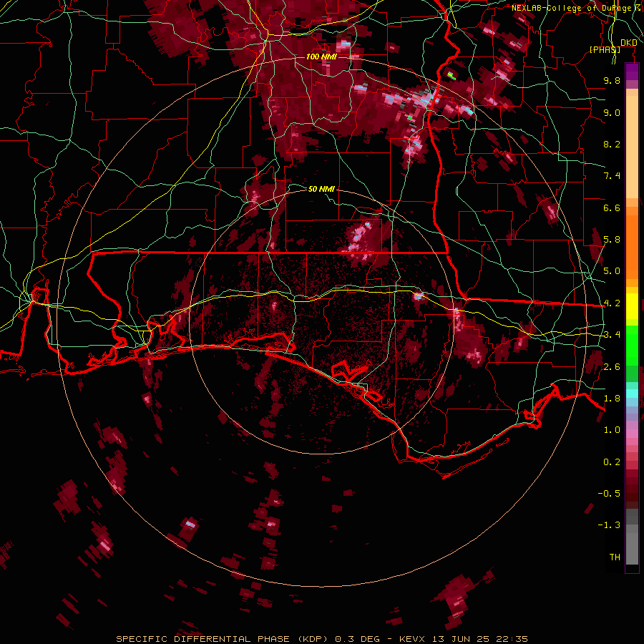Click the 9.0 value on the scale

coord(612,112)
